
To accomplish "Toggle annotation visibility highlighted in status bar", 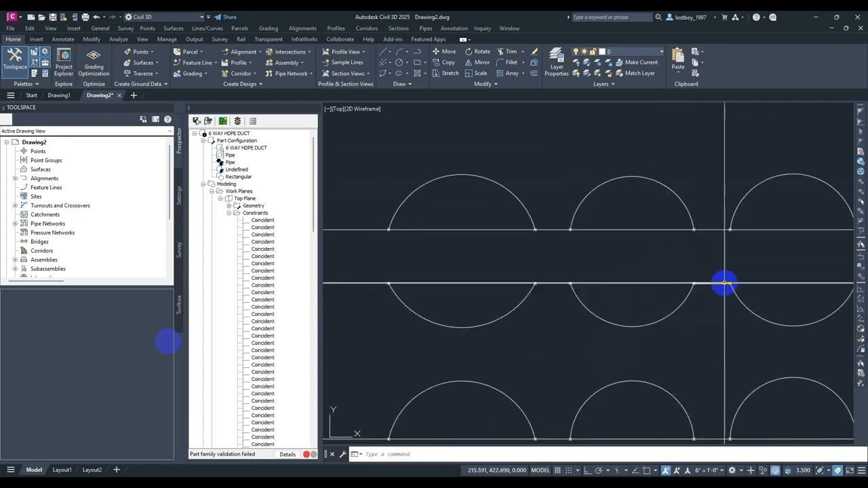I will (x=666, y=470).
